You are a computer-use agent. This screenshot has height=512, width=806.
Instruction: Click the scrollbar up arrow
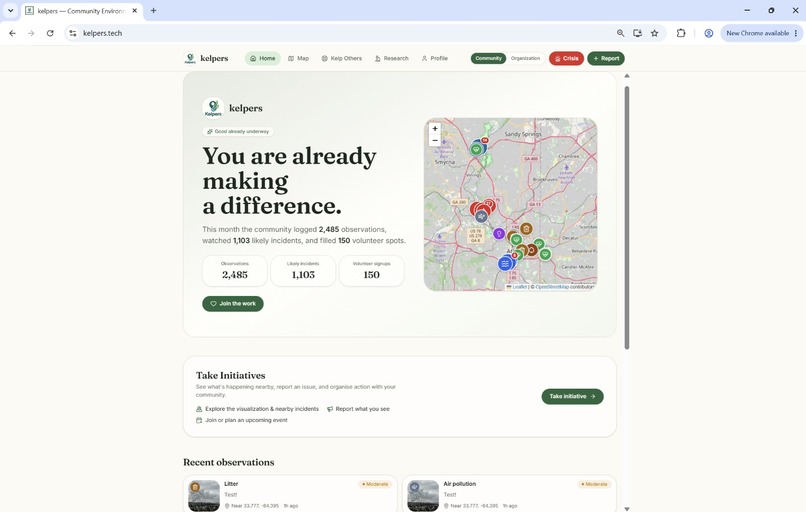click(627, 76)
